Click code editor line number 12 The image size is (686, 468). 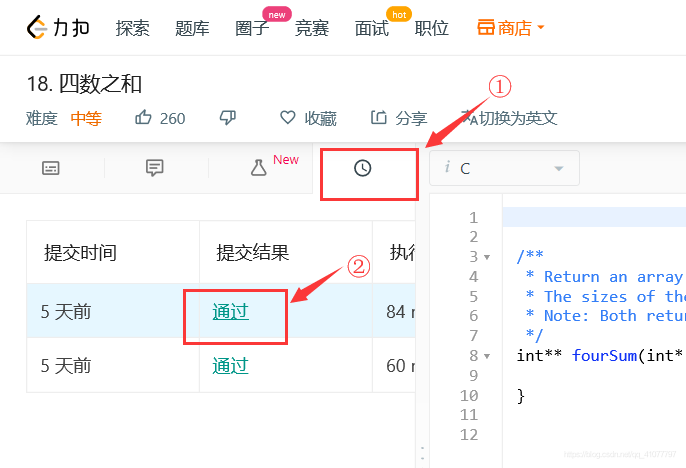pos(469,435)
